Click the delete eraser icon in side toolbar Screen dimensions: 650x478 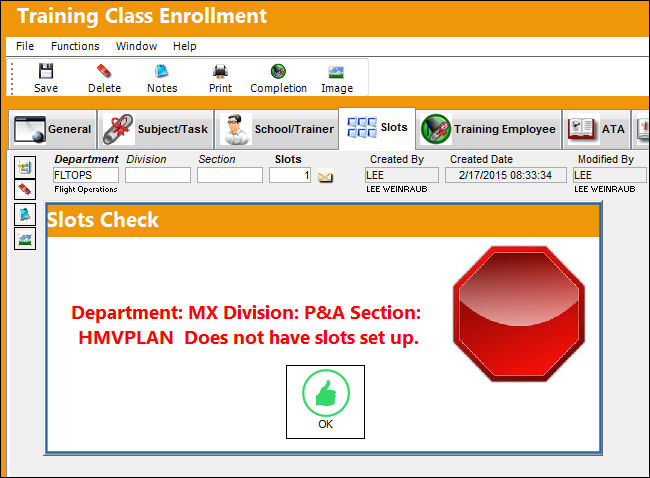[25, 189]
